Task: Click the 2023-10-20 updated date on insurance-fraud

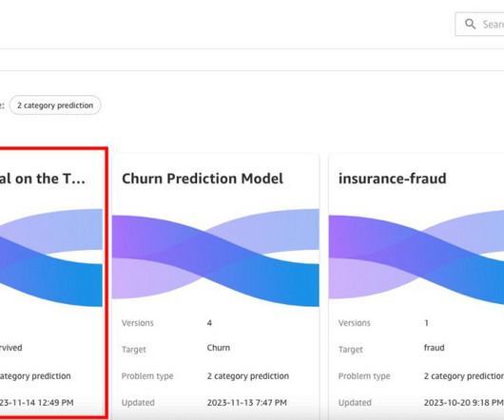Action: click(464, 403)
